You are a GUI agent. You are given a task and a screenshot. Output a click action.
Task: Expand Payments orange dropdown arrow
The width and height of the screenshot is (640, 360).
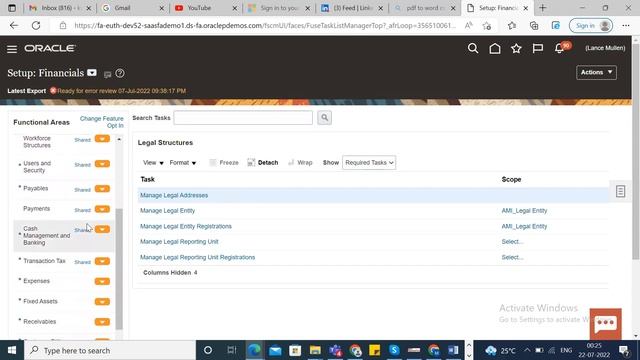point(102,209)
